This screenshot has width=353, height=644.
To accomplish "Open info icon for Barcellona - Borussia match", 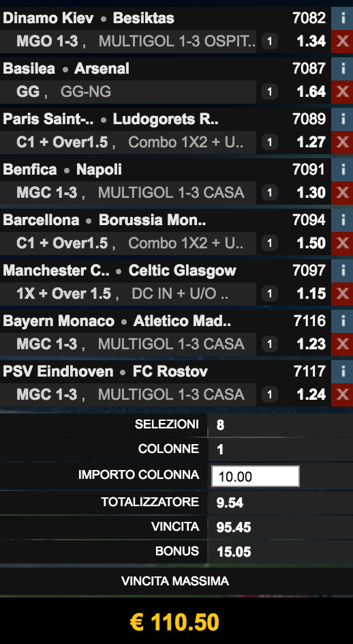I will (x=342, y=220).
